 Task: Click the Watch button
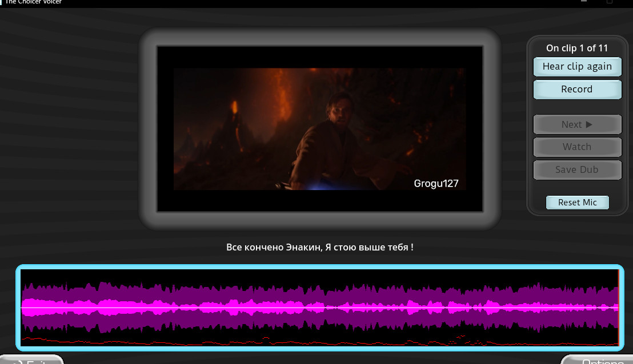(577, 147)
